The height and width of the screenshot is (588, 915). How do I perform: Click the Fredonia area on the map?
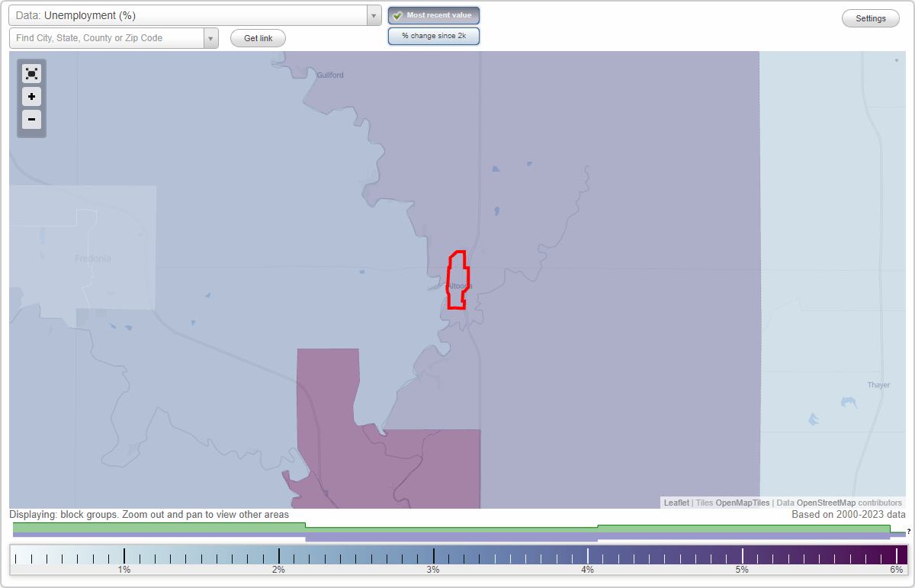[x=91, y=259]
